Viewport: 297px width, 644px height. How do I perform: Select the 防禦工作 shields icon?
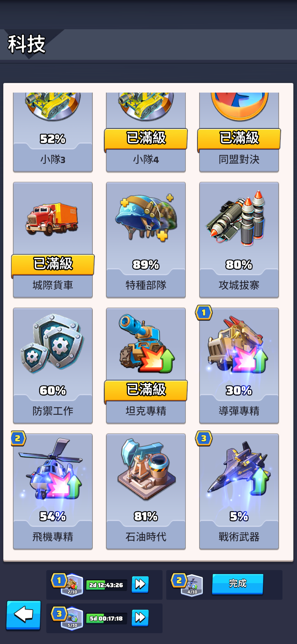(x=53, y=344)
